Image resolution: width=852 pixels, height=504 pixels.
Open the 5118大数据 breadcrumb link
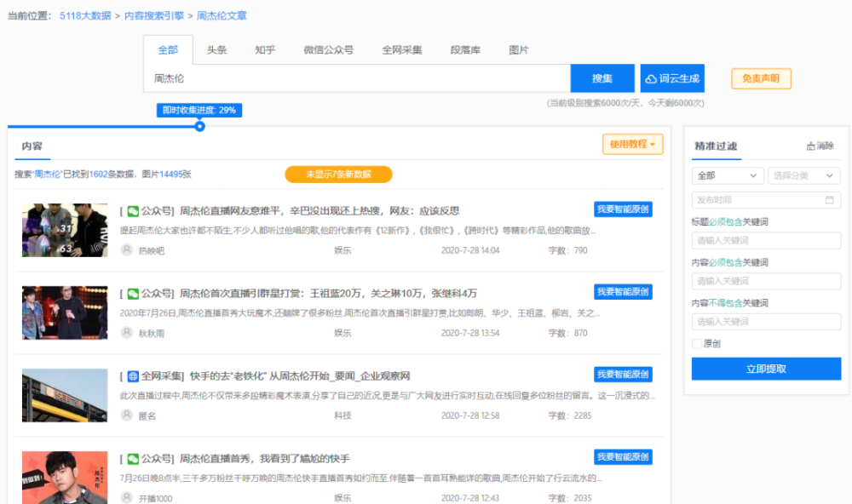[85, 15]
